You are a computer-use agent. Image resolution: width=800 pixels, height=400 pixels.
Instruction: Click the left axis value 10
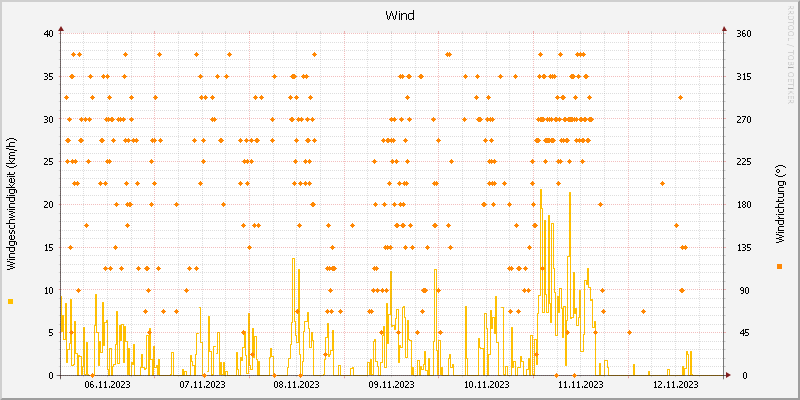(48, 290)
